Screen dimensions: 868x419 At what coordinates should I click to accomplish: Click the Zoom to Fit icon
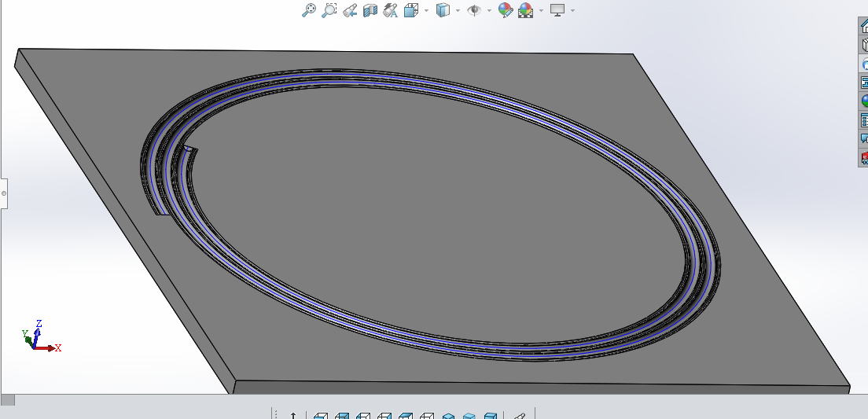pos(309,10)
